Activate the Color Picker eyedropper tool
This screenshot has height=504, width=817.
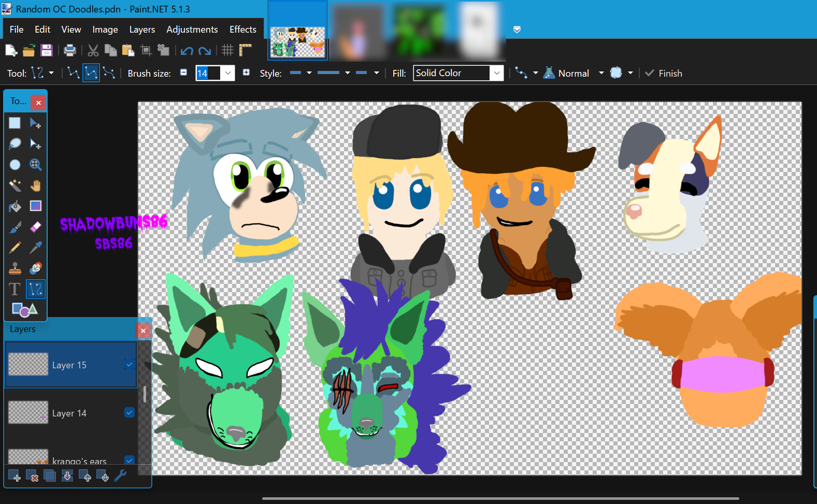point(35,248)
